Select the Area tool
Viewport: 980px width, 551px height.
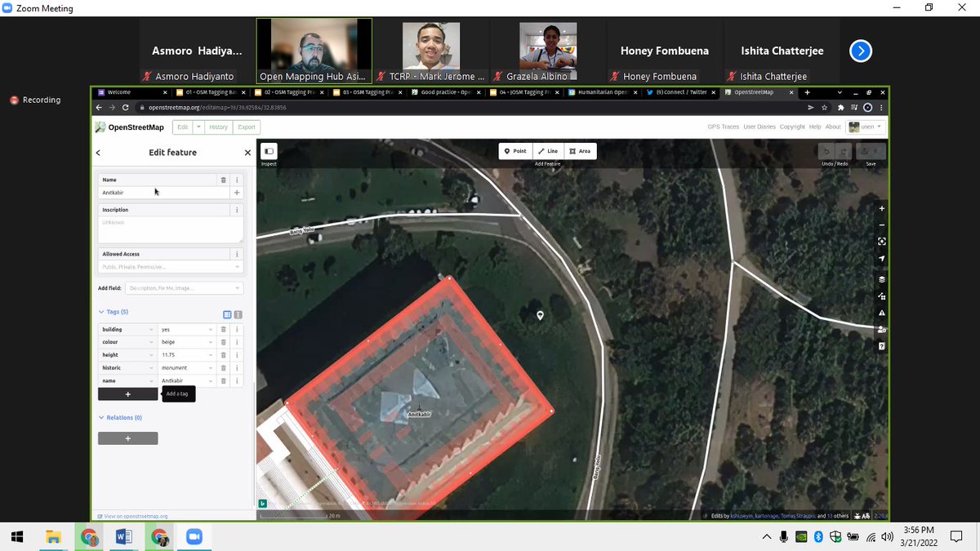point(580,150)
